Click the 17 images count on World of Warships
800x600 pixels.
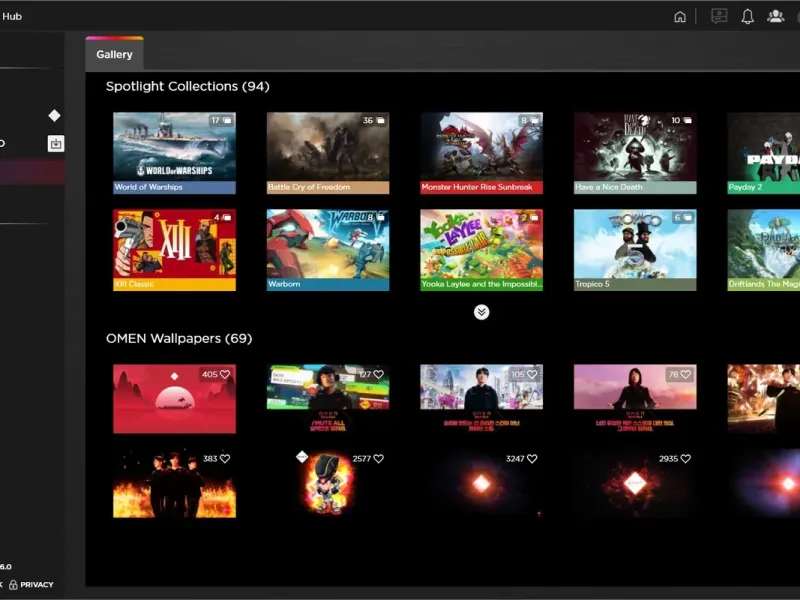point(221,120)
